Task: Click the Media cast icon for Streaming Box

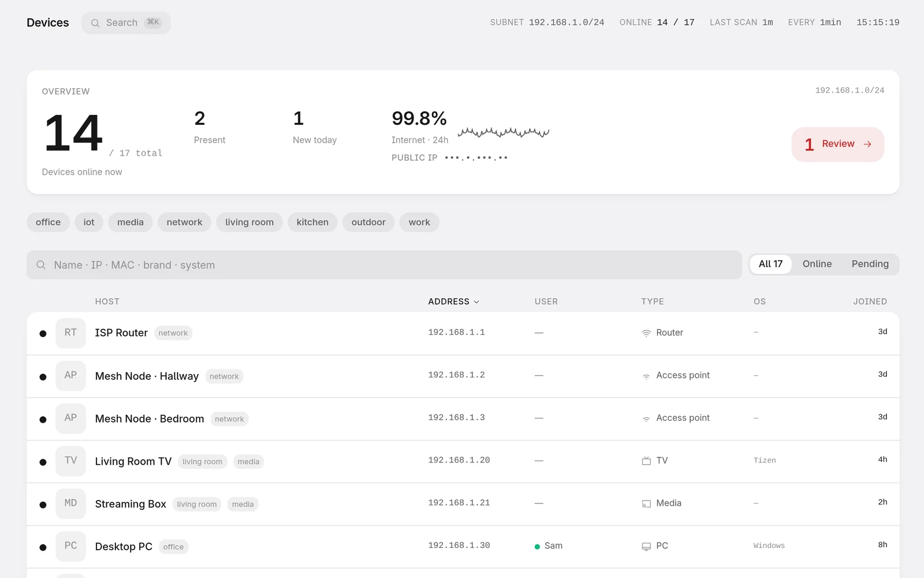Action: tap(646, 504)
